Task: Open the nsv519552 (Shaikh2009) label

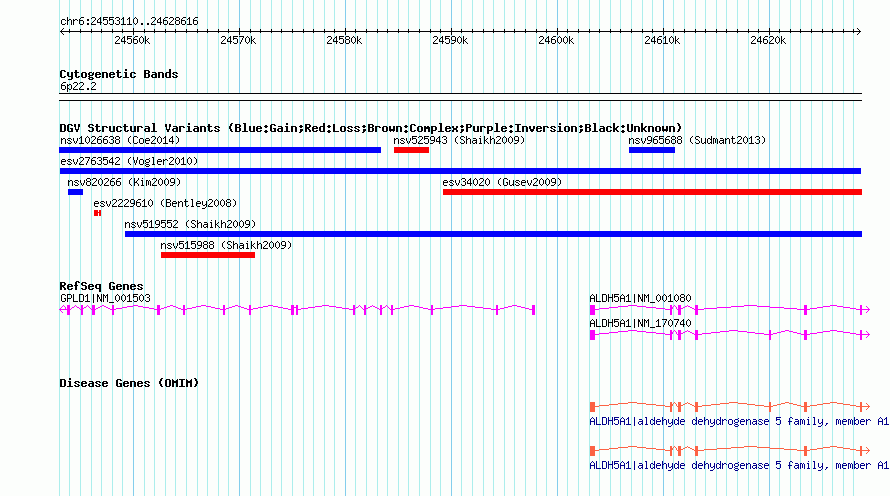Action: (x=190, y=224)
